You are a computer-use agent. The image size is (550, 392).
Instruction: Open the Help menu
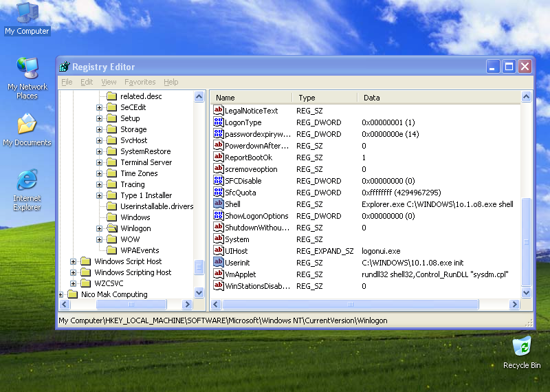170,82
